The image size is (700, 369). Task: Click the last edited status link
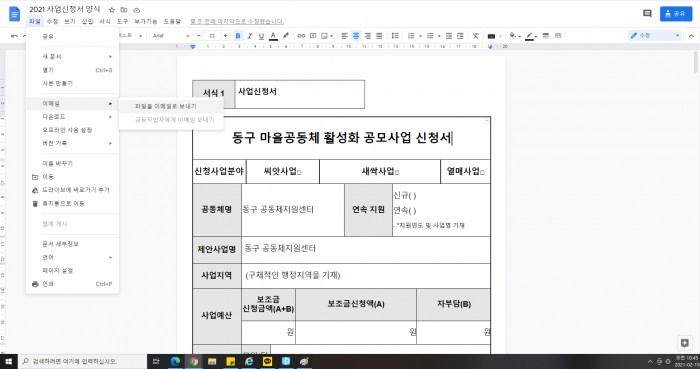237,21
